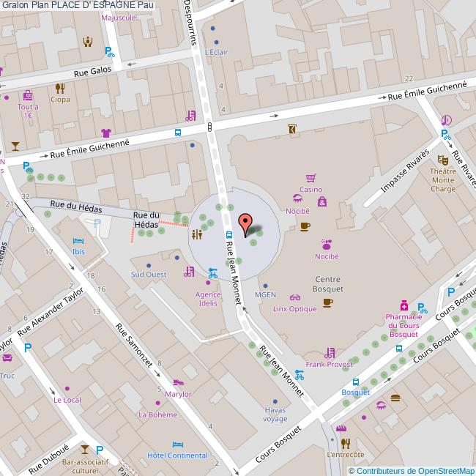Viewport: 476px width, 476px height.
Task: Select the Ibis hotel bed icon
Action: pyautogui.click(x=78, y=240)
